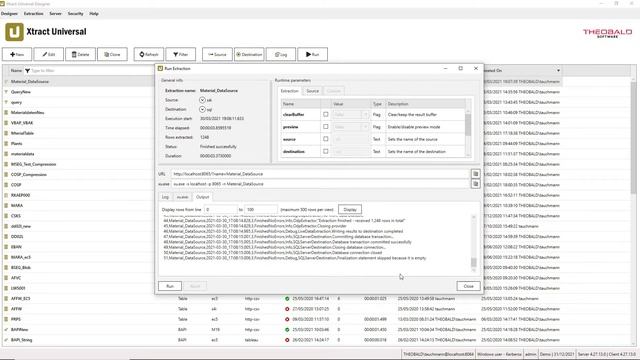Click the Xtract Universal logo icon

coord(14,32)
